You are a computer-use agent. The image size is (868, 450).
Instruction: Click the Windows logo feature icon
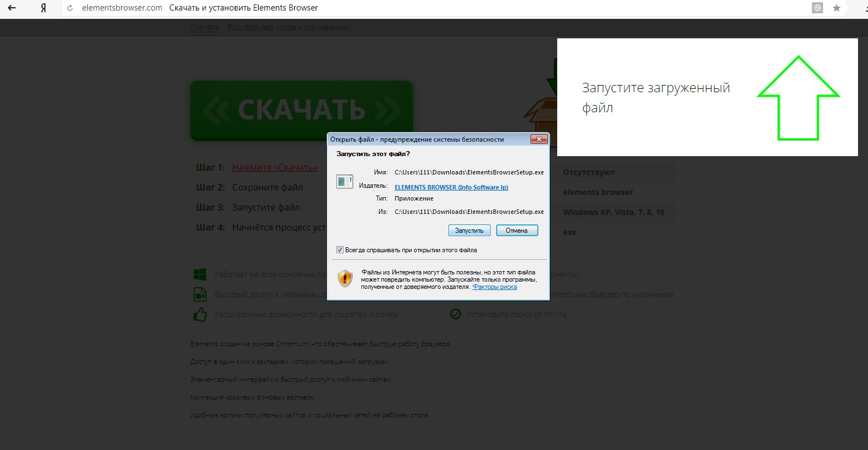(200, 274)
